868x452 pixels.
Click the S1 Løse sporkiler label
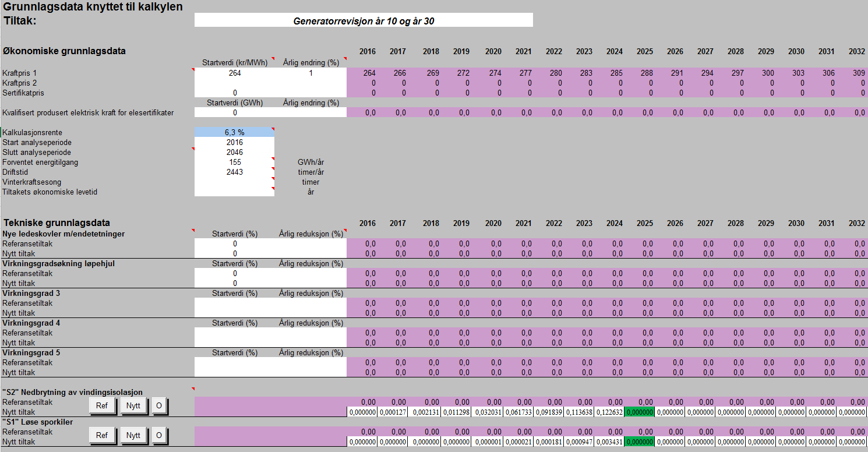37,422
